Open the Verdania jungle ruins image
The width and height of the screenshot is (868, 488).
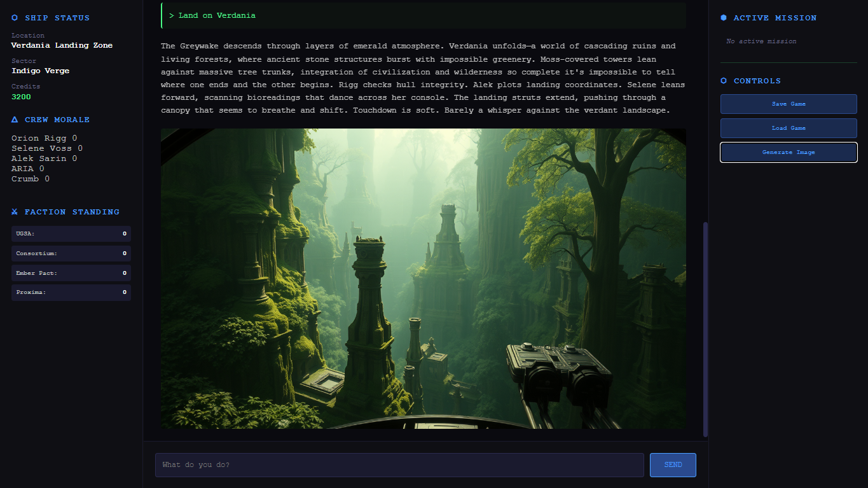coord(424,279)
